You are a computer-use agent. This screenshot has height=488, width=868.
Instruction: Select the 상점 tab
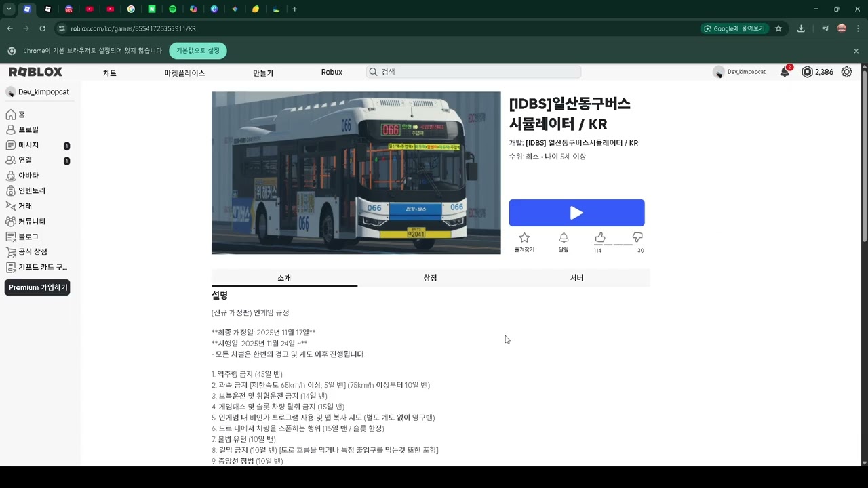pos(430,278)
